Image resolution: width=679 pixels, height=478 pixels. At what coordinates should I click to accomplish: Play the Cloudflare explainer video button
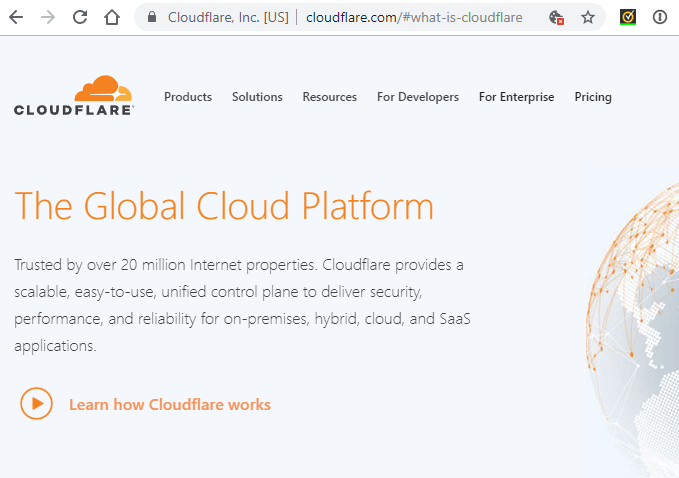tap(36, 404)
